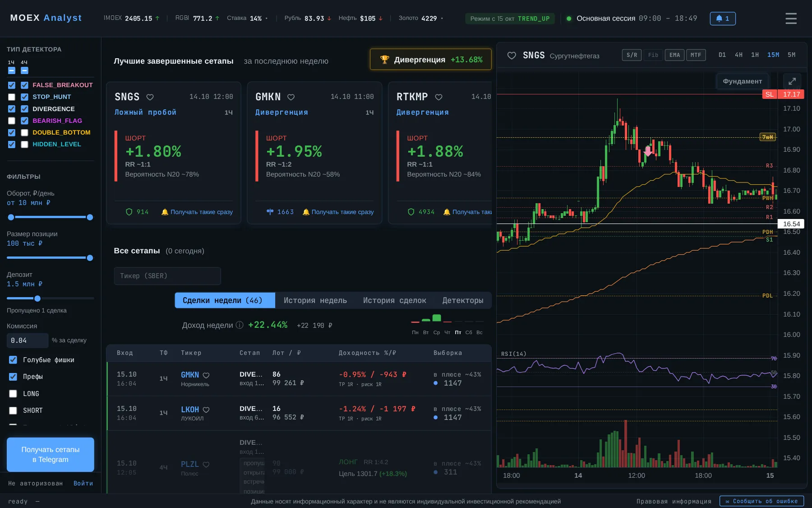This screenshot has width=812, height=508.
Task: Open the hamburger menu
Action: pyautogui.click(x=791, y=19)
